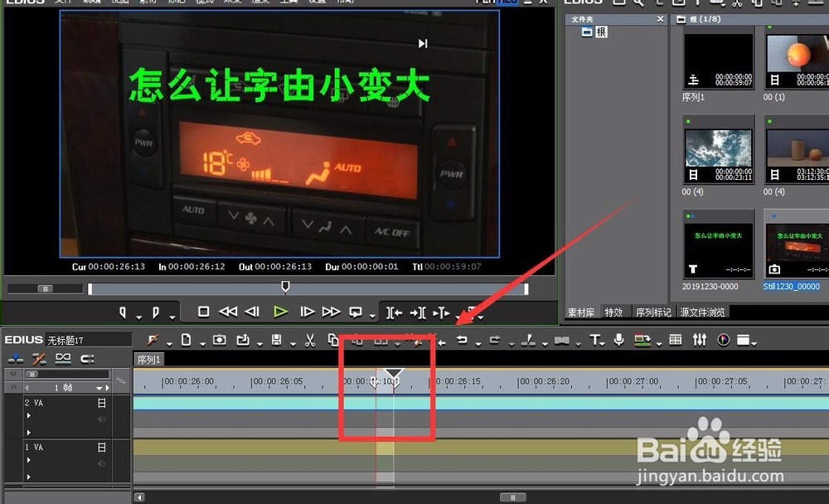Toggle audio mute on track 2 VA
The height and width of the screenshot is (504, 829).
click(102, 419)
